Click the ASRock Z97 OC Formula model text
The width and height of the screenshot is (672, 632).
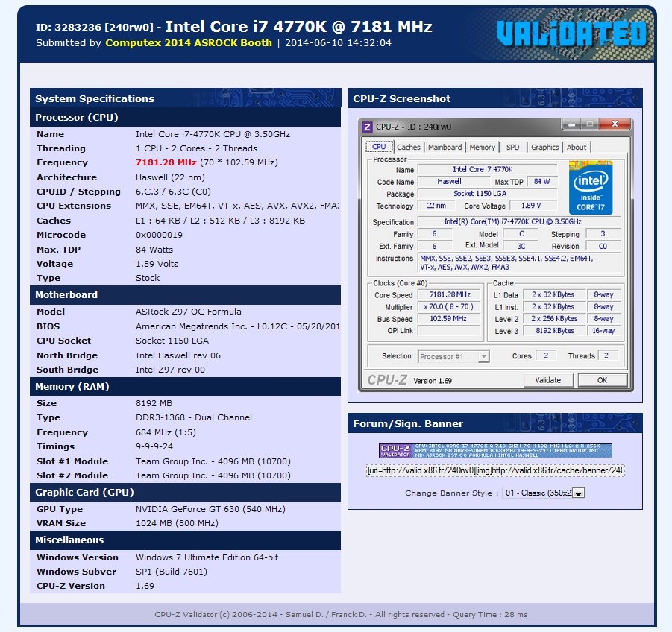(189, 312)
